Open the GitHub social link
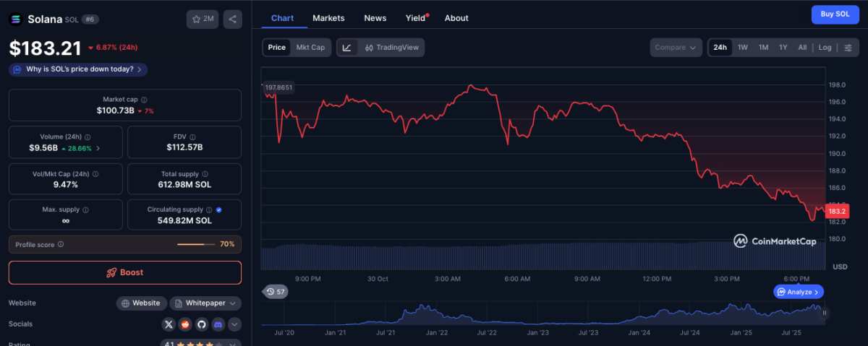 (201, 324)
